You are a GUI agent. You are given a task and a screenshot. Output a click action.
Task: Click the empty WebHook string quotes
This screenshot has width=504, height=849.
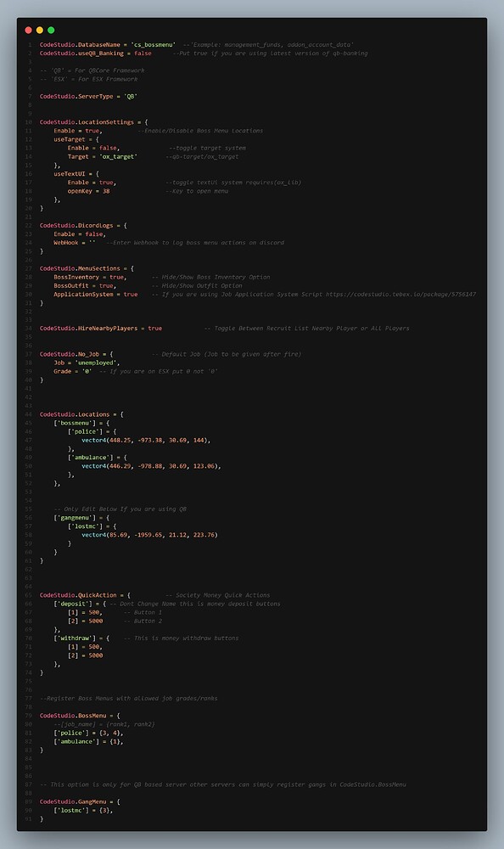[x=92, y=243]
